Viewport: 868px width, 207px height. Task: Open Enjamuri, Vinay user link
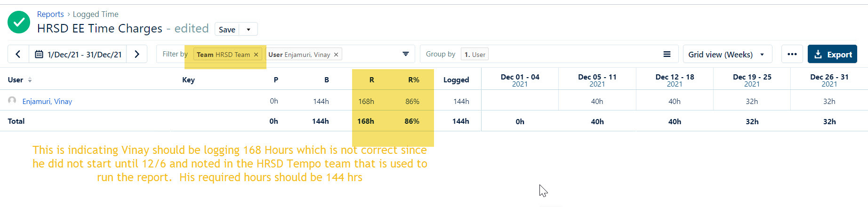coord(47,101)
